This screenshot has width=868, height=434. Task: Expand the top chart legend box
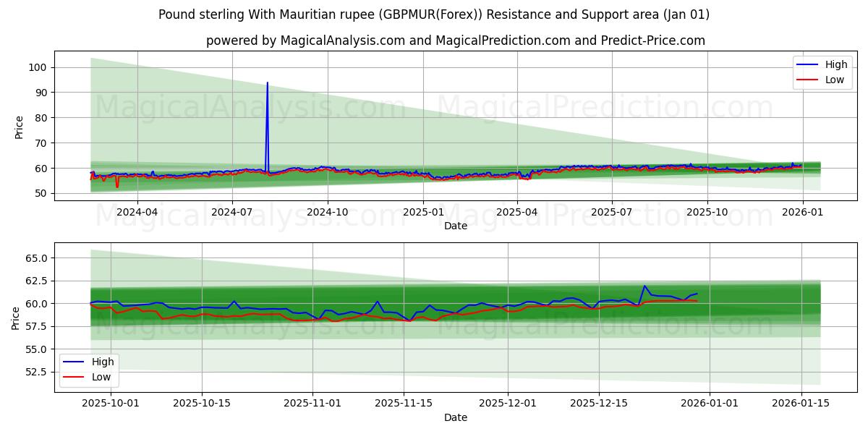point(822,71)
